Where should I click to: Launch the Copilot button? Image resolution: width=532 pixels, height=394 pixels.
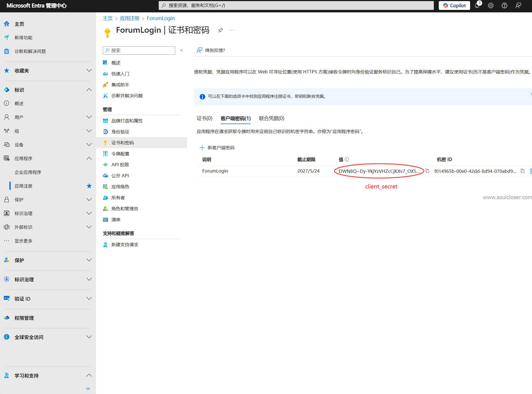(454, 5)
